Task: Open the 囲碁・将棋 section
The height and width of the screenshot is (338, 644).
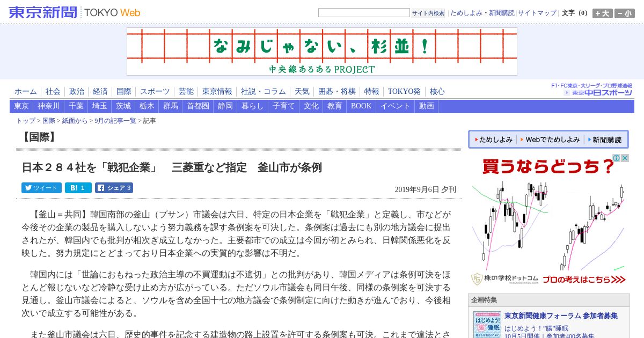Action: [337, 91]
